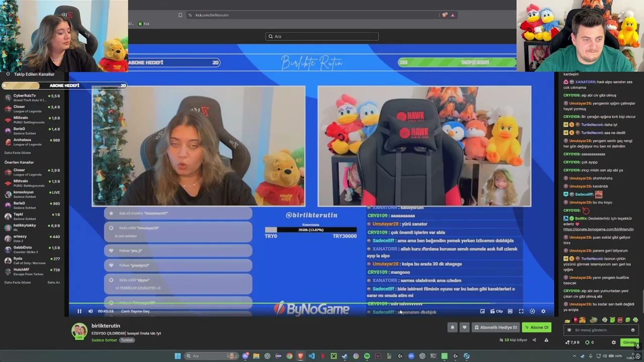Image resolution: width=644 pixels, height=362 pixels.
Task: Click taskbar search box Ara
Action: [x=212, y=356]
